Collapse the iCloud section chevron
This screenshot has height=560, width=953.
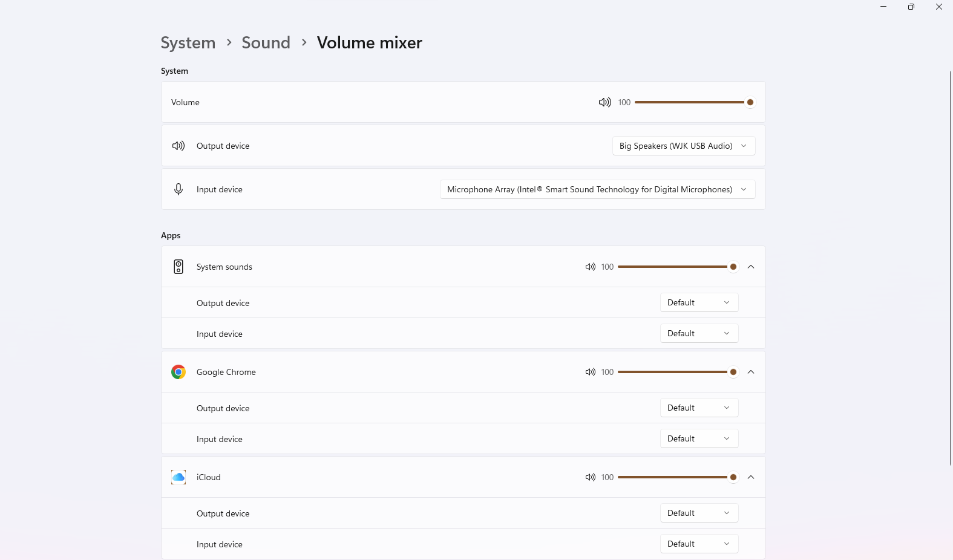click(x=751, y=477)
